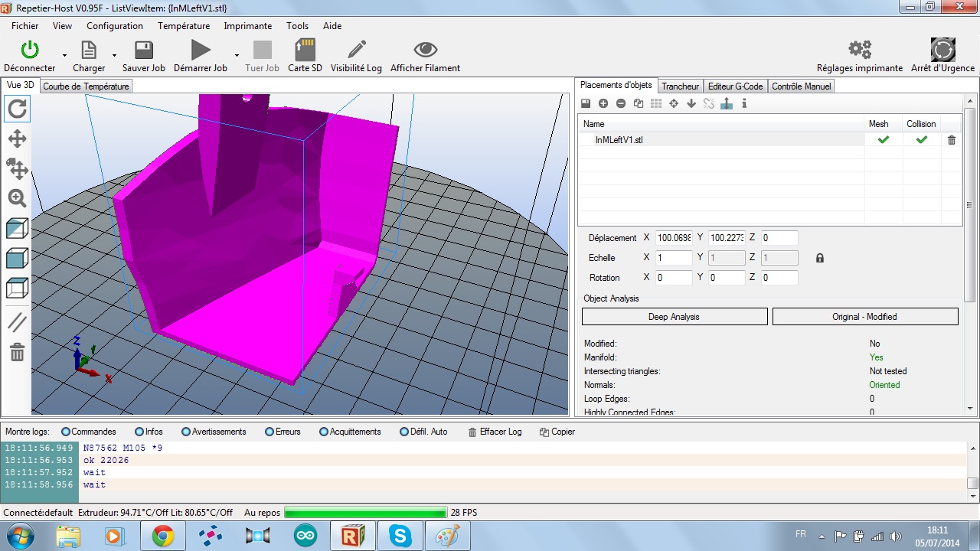Toggle Erreurs log filter

[283, 432]
